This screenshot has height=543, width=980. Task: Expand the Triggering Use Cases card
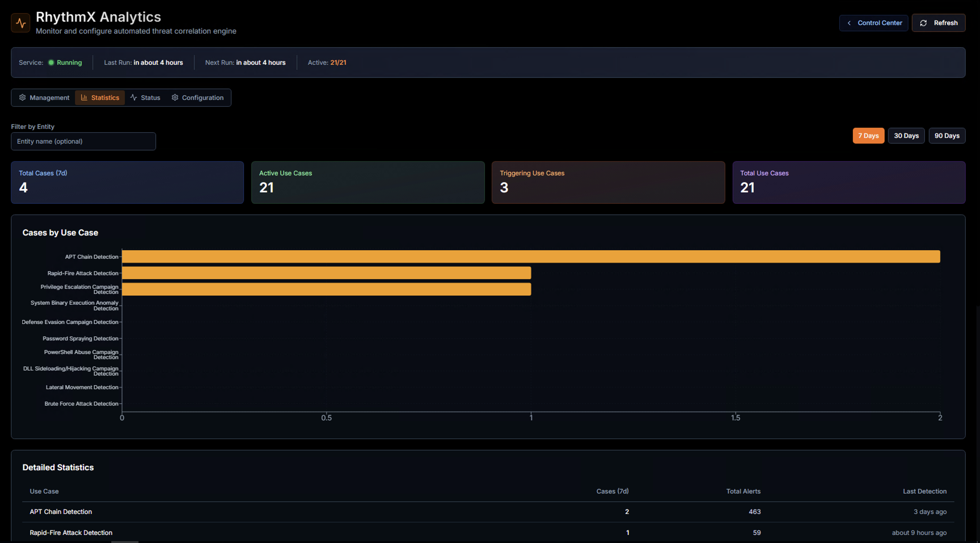(608, 182)
